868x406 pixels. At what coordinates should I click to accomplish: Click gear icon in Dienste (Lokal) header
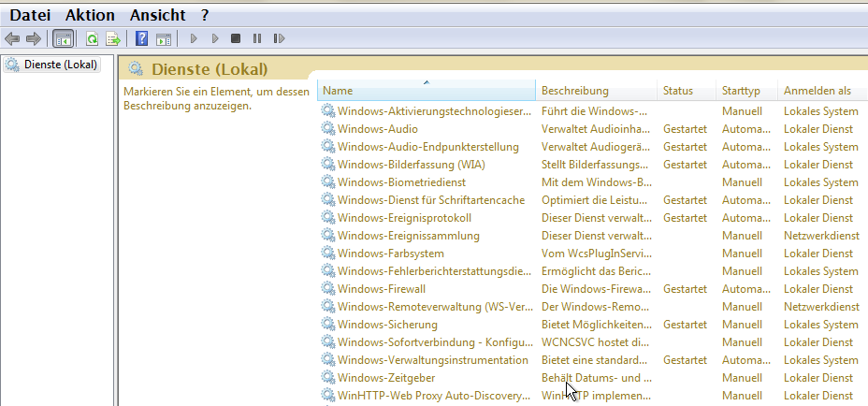tap(136, 68)
